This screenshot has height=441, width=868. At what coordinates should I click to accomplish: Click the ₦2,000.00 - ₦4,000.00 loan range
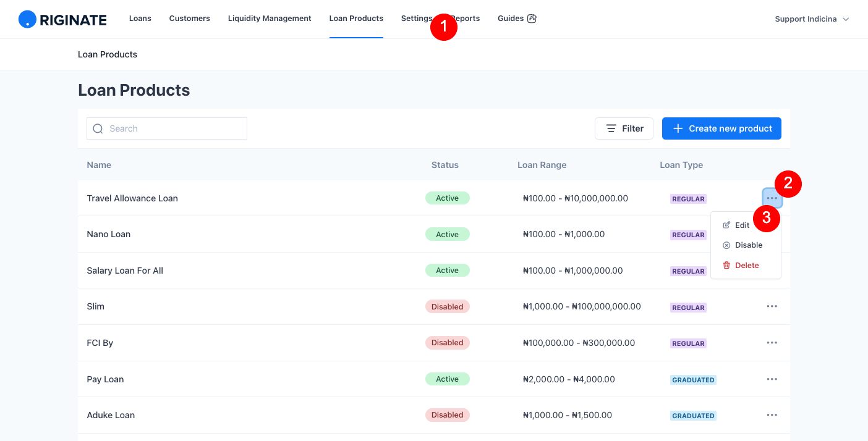coord(569,379)
